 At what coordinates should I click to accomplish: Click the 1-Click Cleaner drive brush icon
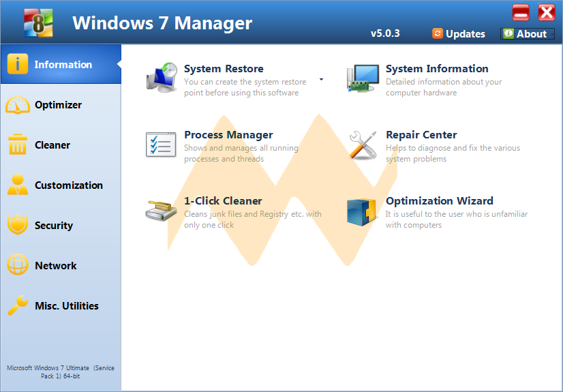coord(162,211)
